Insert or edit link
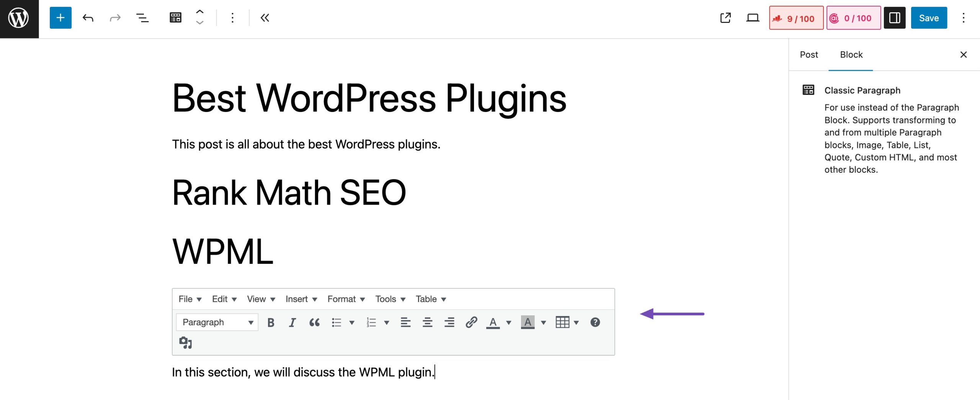 point(471,323)
